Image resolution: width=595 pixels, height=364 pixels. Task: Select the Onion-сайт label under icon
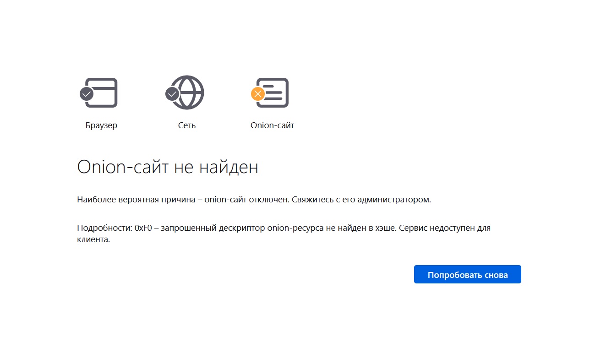click(x=272, y=125)
